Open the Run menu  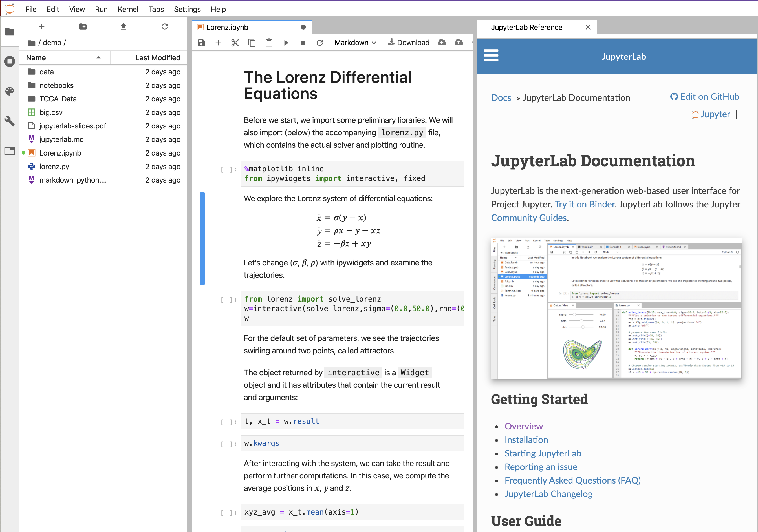(101, 9)
